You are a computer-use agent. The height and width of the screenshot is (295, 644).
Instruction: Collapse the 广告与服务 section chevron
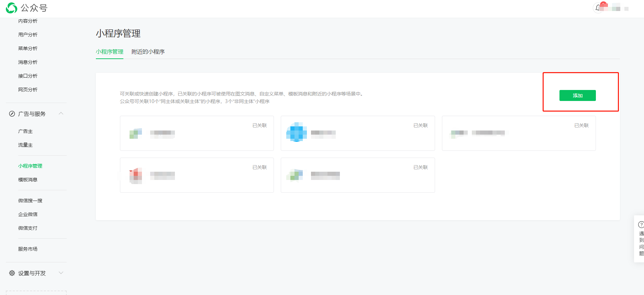(x=61, y=114)
